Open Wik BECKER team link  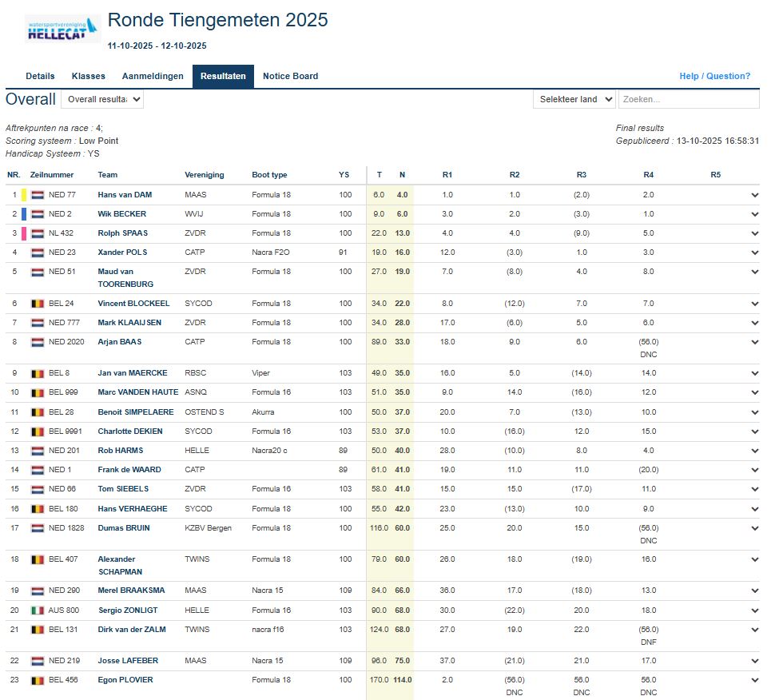click(124, 214)
